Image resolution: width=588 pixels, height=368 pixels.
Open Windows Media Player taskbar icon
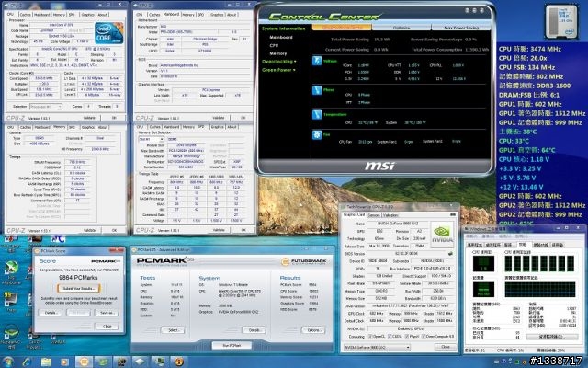(x=65, y=362)
